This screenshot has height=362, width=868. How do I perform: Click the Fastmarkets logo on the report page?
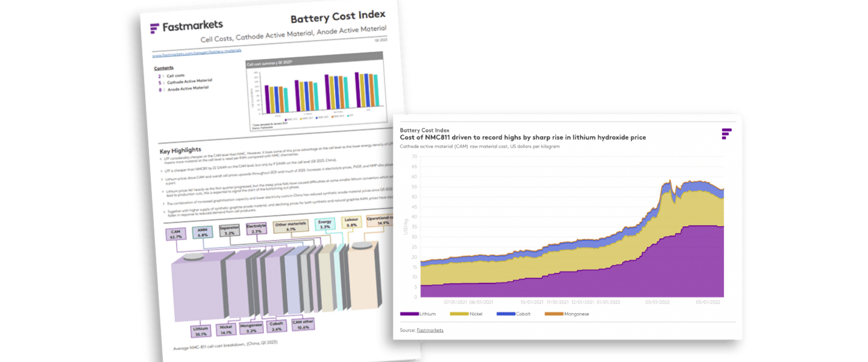point(186,27)
